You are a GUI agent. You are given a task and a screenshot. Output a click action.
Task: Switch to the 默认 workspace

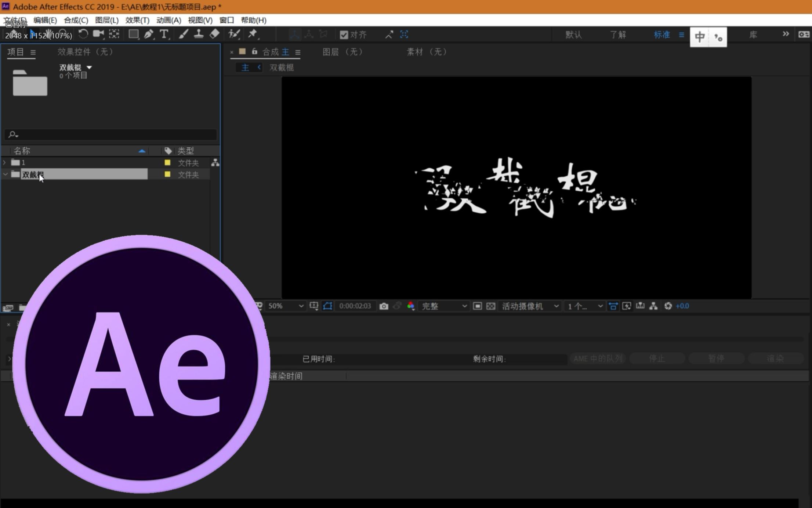pos(573,35)
